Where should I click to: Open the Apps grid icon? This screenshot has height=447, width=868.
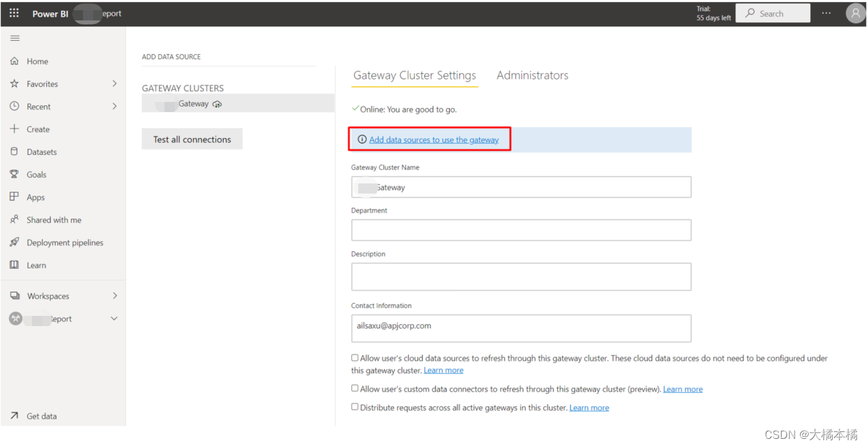(14, 197)
